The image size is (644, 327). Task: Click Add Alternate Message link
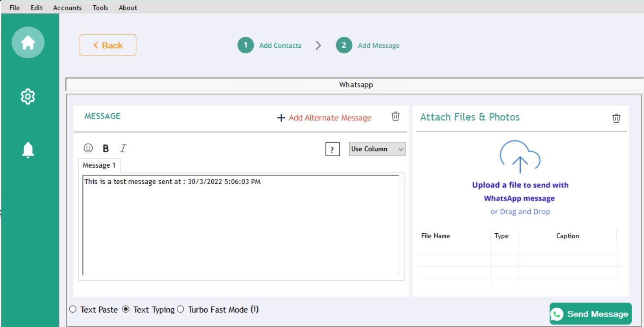coord(324,118)
